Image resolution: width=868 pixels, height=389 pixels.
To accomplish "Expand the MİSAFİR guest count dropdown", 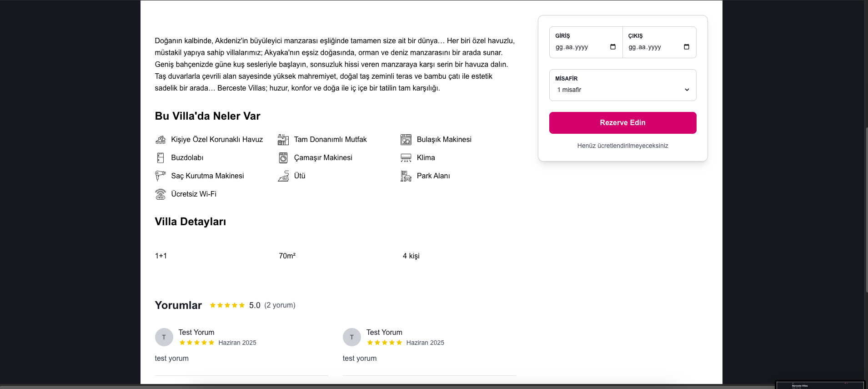I will pyautogui.click(x=623, y=90).
